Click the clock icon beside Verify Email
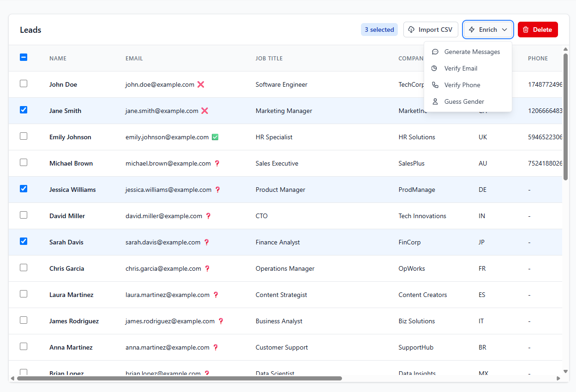 (434, 68)
